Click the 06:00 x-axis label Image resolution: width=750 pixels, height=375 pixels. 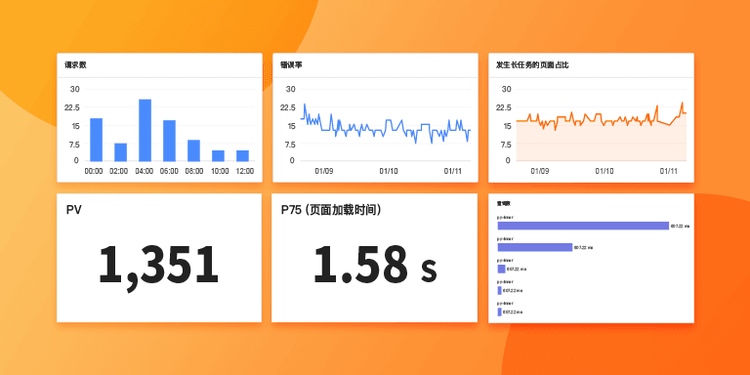169,171
